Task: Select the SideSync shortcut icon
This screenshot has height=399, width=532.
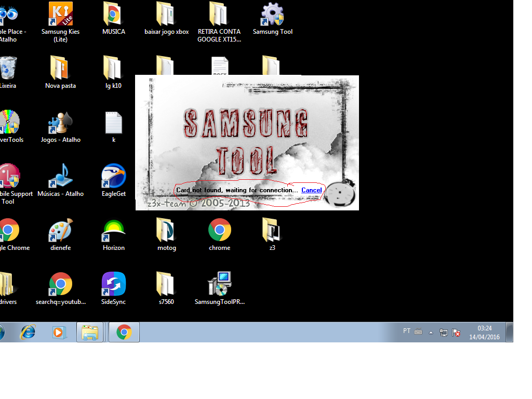Action: coord(113,284)
